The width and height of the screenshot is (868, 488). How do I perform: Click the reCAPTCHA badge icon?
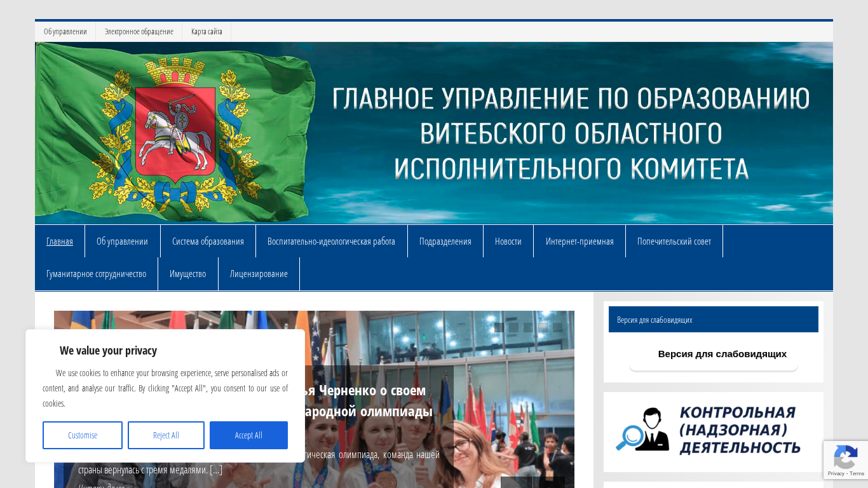coord(846,457)
